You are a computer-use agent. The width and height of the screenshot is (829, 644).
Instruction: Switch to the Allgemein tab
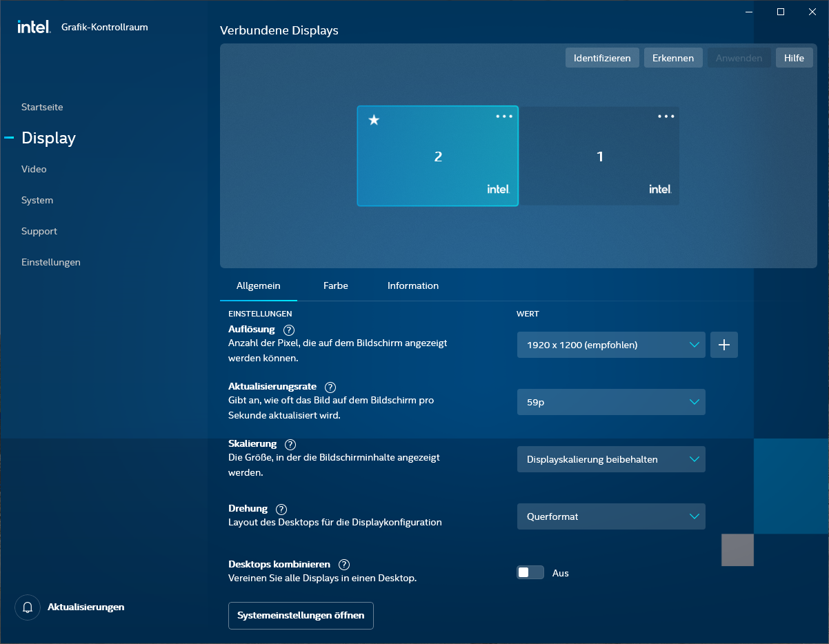[x=259, y=286]
